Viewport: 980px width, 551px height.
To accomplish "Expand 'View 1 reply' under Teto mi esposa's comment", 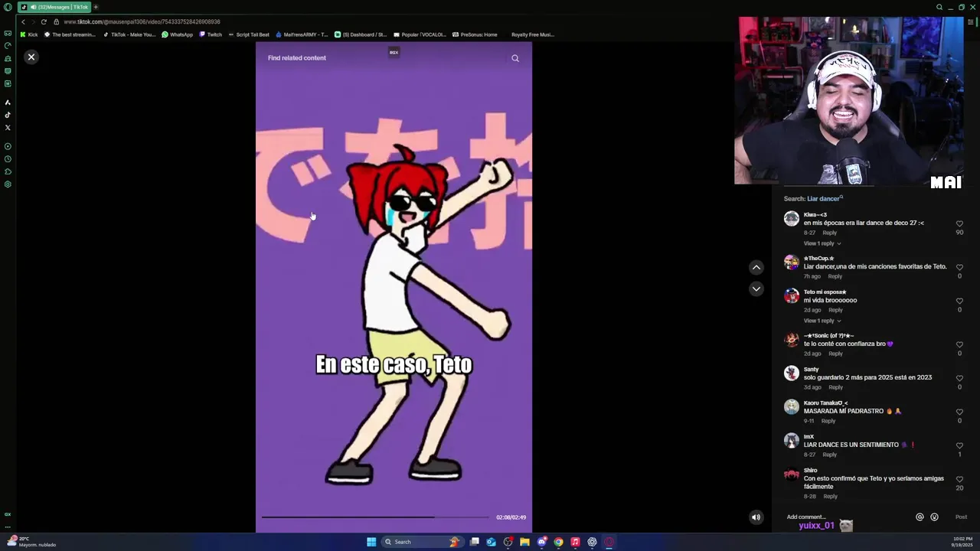I will point(822,321).
